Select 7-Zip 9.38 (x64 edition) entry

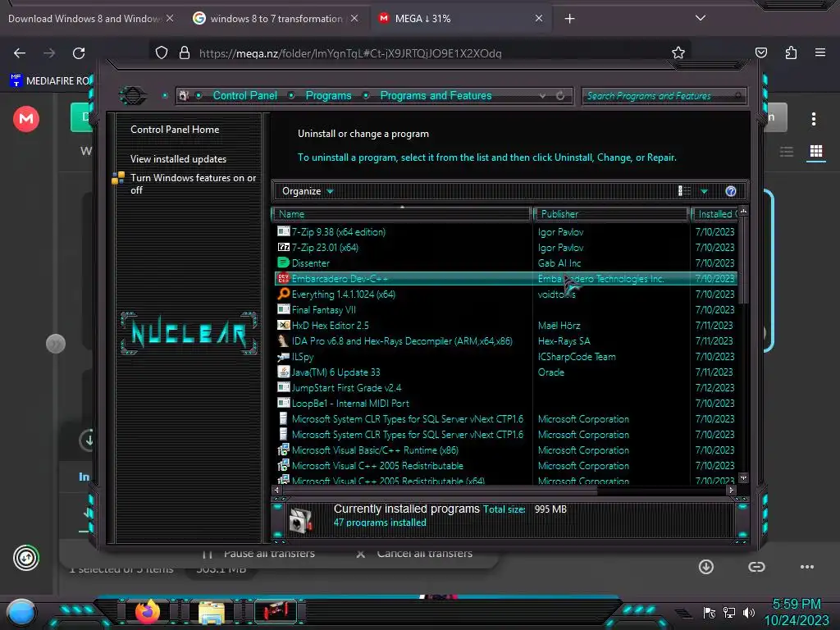tap(505, 232)
